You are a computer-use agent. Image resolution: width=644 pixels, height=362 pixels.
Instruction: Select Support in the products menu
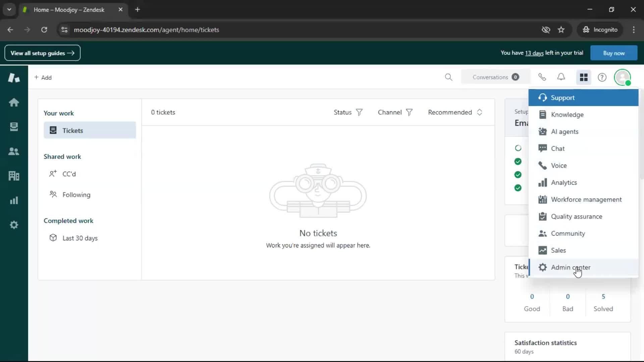pyautogui.click(x=583, y=98)
